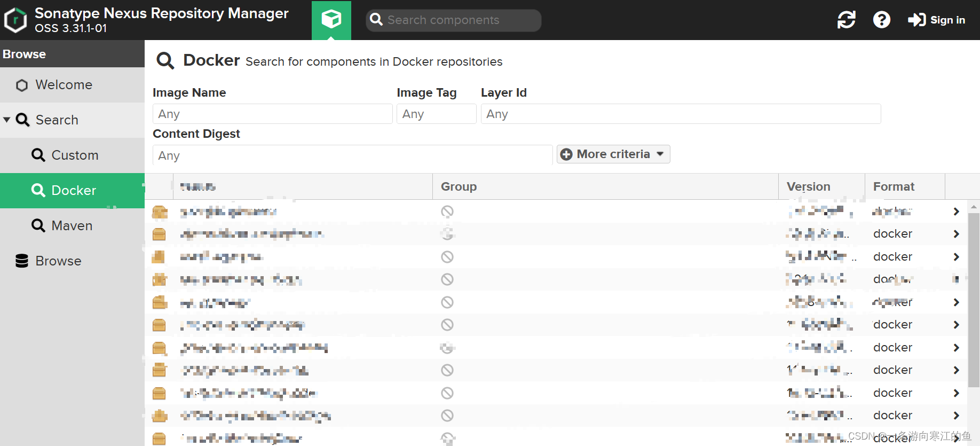Sort by the Version column header
The image size is (980, 446).
(821, 186)
